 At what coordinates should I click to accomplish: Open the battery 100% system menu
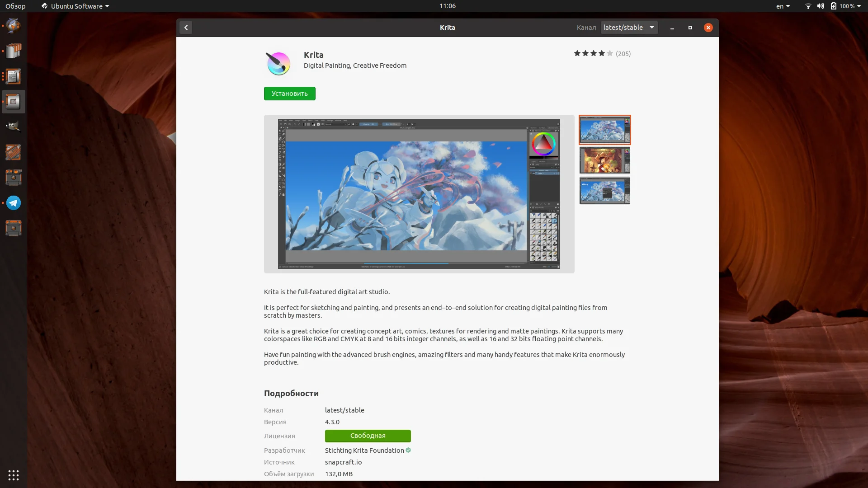(x=846, y=6)
